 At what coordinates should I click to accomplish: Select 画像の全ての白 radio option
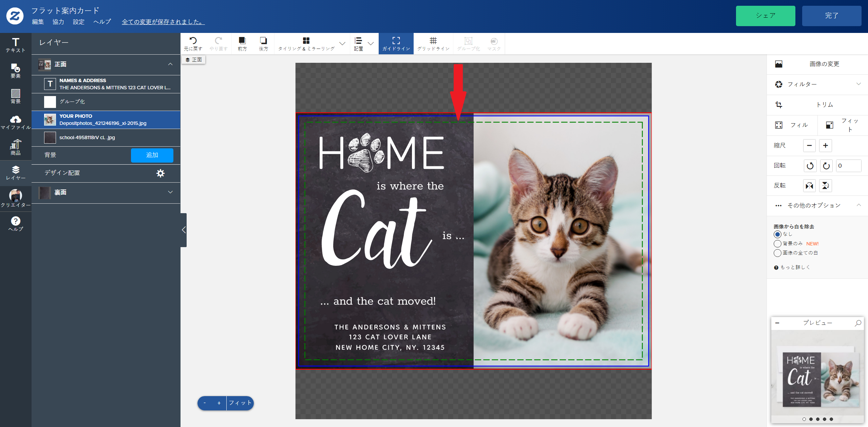pos(777,253)
